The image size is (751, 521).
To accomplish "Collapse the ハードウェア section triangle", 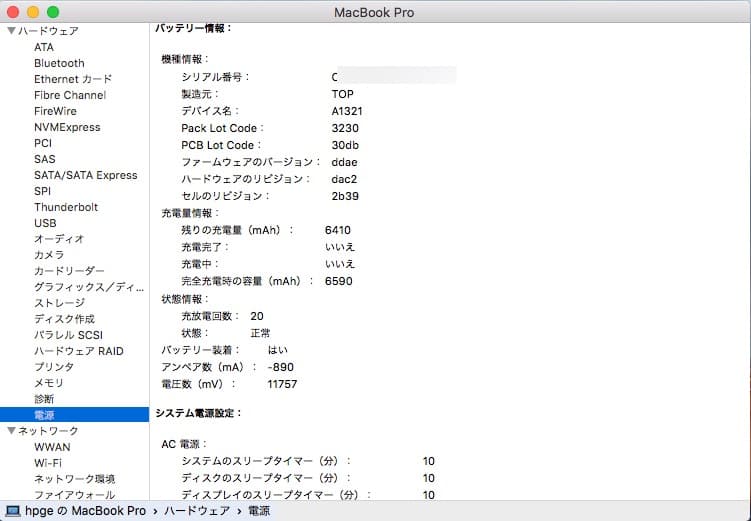I will coord(11,31).
